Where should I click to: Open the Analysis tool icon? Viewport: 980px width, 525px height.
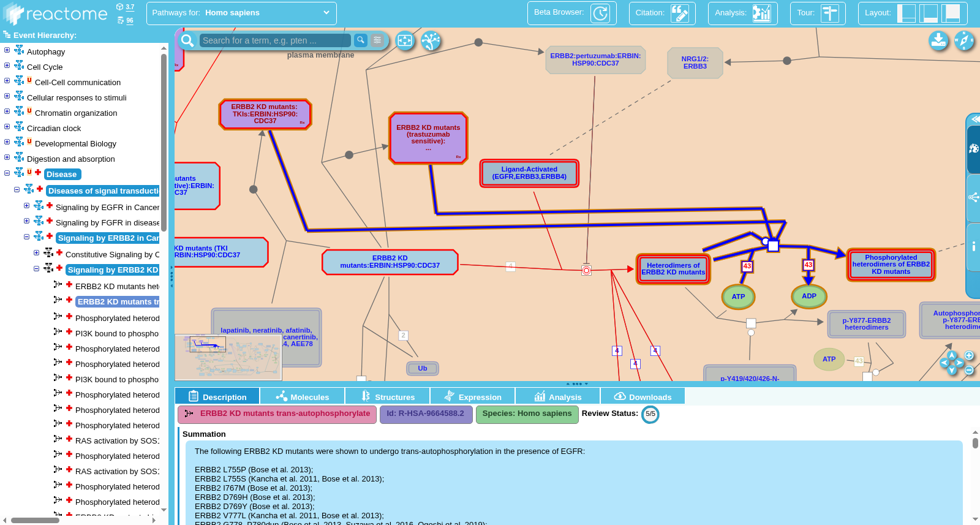[761, 13]
